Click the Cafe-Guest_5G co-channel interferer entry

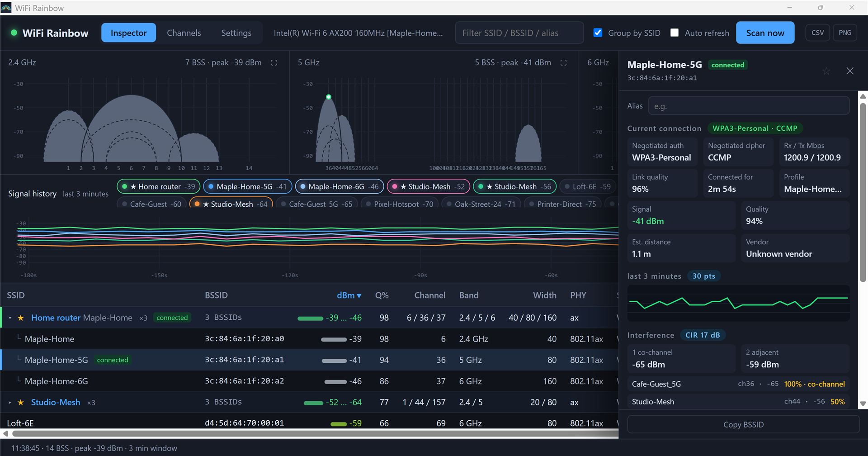[x=738, y=384]
